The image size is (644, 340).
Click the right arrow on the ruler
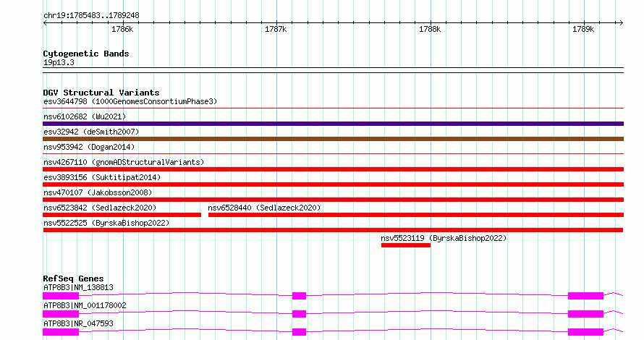click(621, 23)
